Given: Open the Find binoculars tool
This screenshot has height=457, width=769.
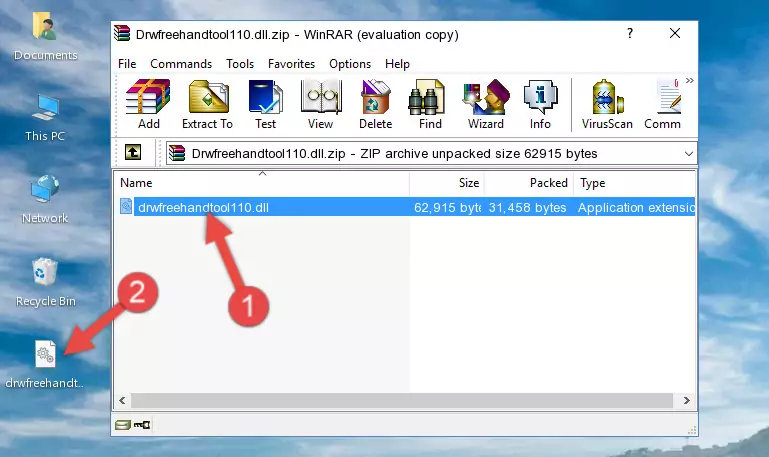Looking at the screenshot, I should [x=430, y=104].
